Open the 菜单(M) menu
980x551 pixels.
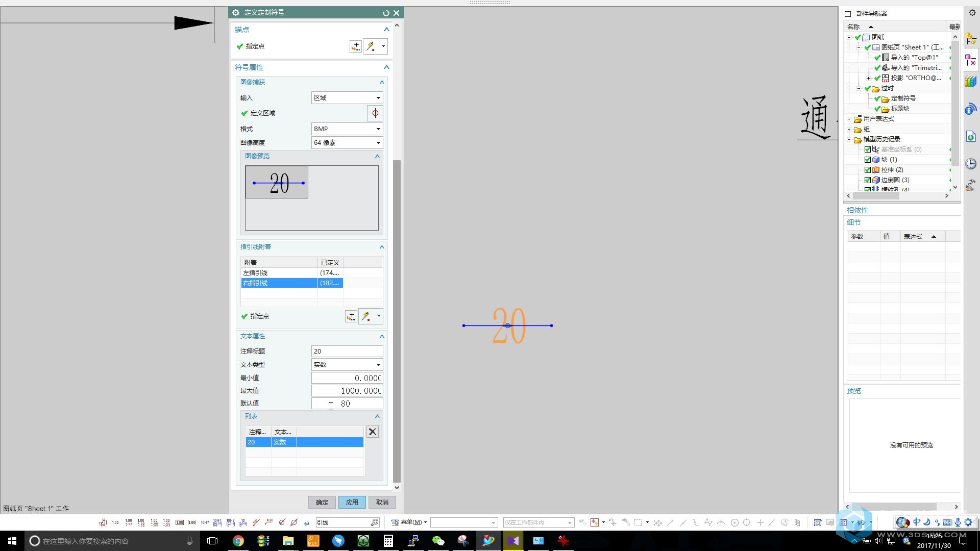click(409, 522)
